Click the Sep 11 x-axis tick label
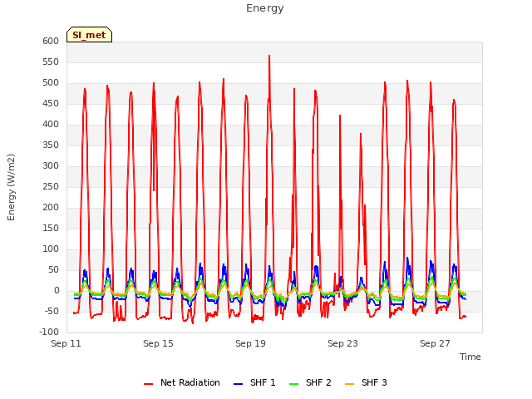The height and width of the screenshot is (399, 532). pos(66,343)
